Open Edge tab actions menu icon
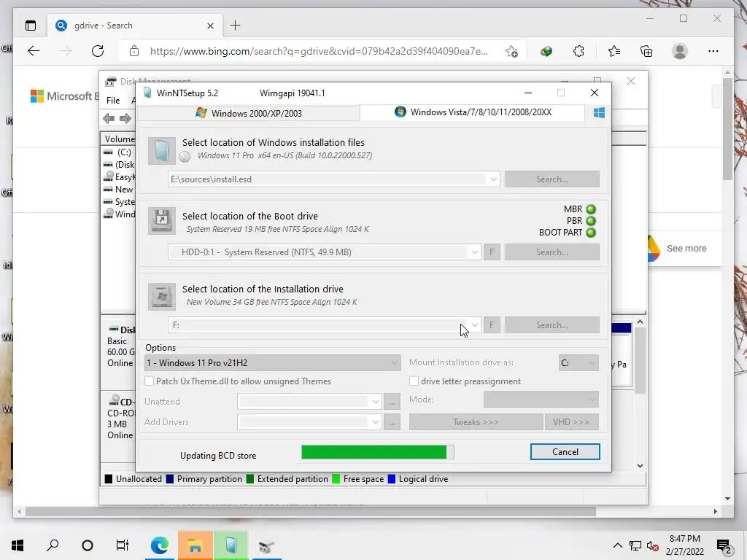 [31, 26]
